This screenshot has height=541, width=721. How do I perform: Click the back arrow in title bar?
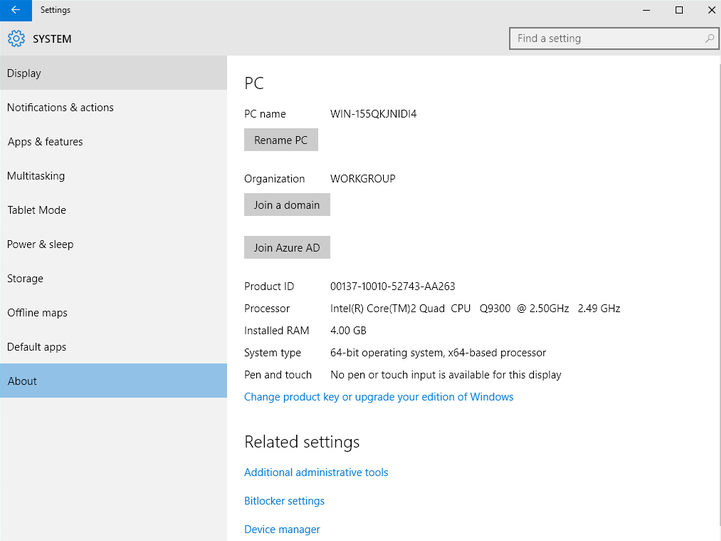coord(16,10)
